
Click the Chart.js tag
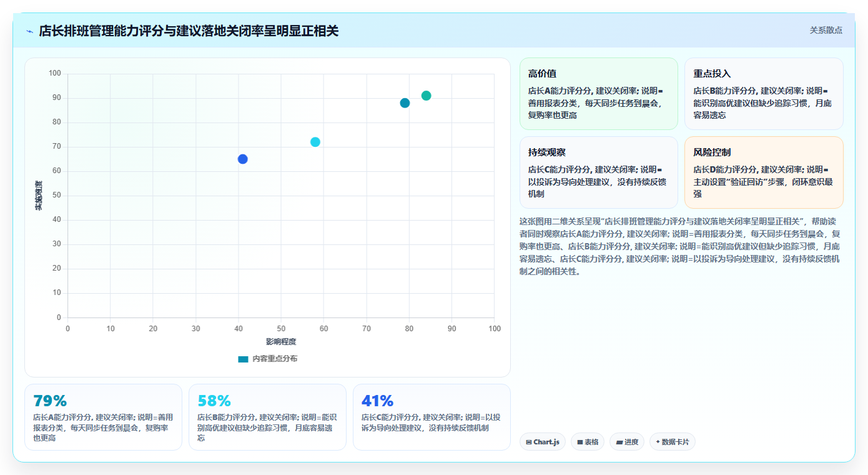point(543,442)
